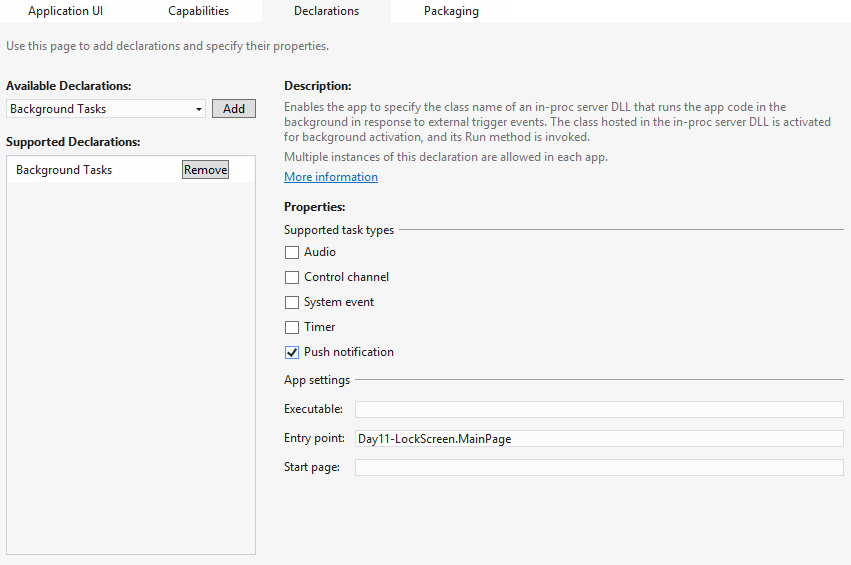Open the More information link
Image resolution: width=851 pixels, height=565 pixels.
[331, 177]
